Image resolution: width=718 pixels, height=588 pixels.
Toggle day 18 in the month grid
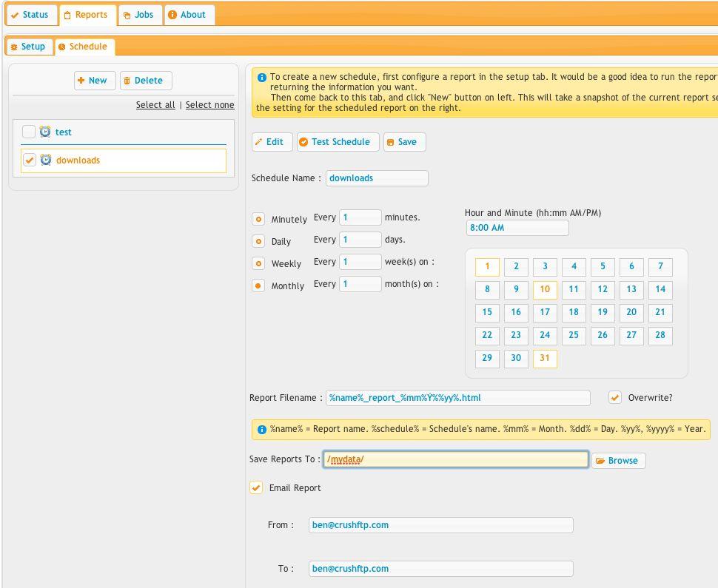point(574,313)
